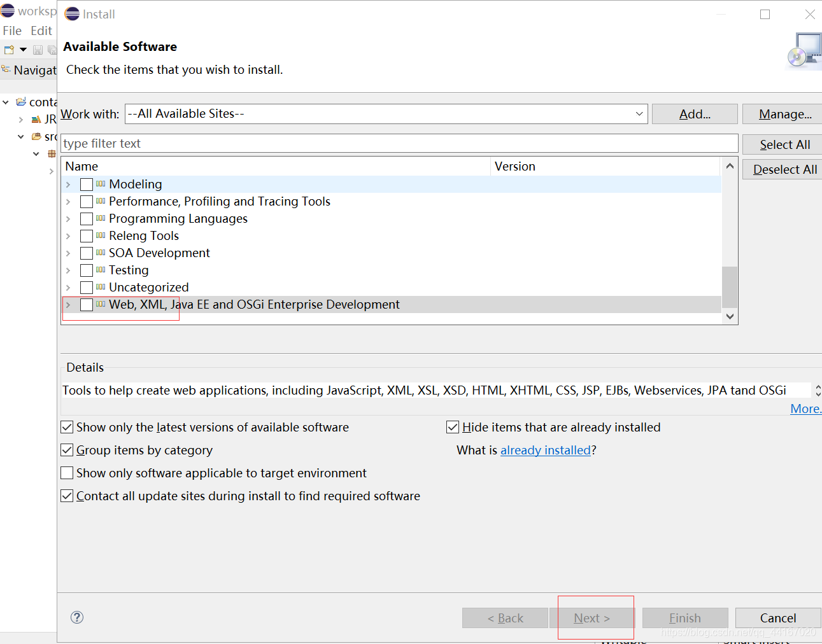Open the Edit menu
Image resolution: width=822 pixels, height=644 pixels.
pos(41,30)
